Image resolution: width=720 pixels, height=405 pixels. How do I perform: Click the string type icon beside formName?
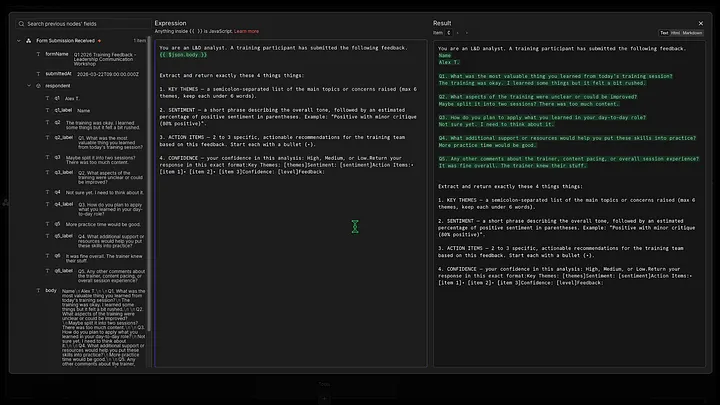coord(38,54)
